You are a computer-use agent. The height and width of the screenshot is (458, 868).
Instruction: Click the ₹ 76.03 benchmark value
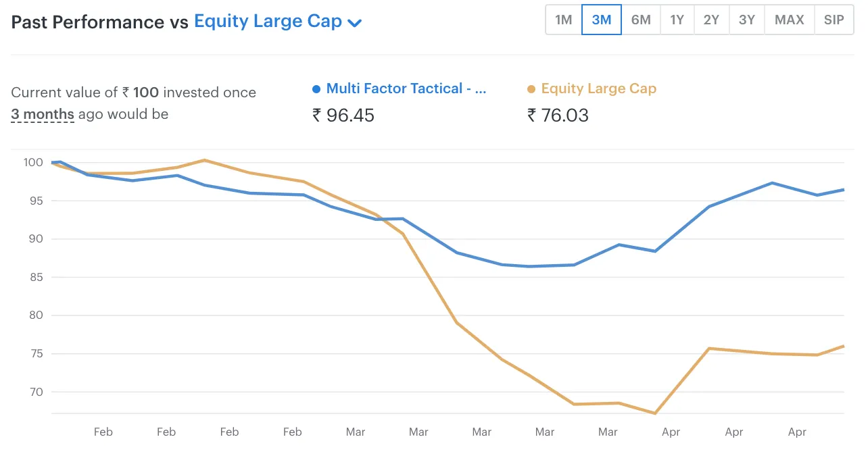(558, 116)
